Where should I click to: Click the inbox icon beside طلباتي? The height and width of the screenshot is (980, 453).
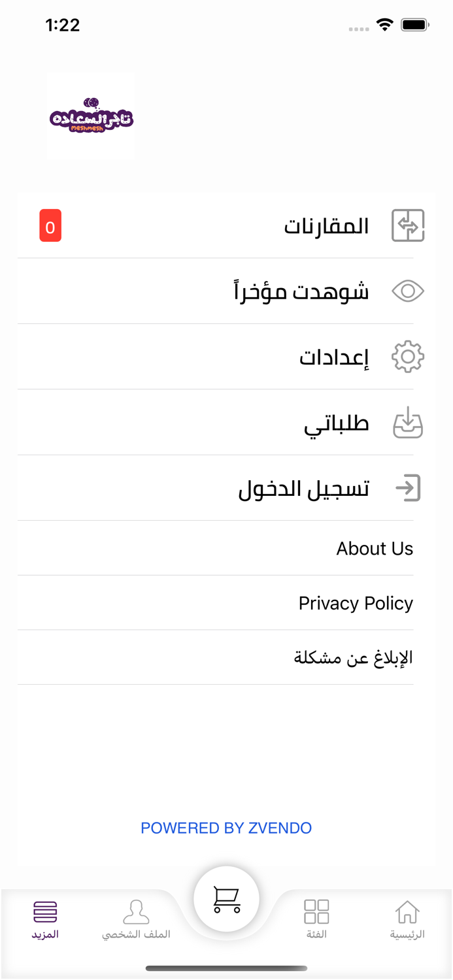(x=407, y=422)
